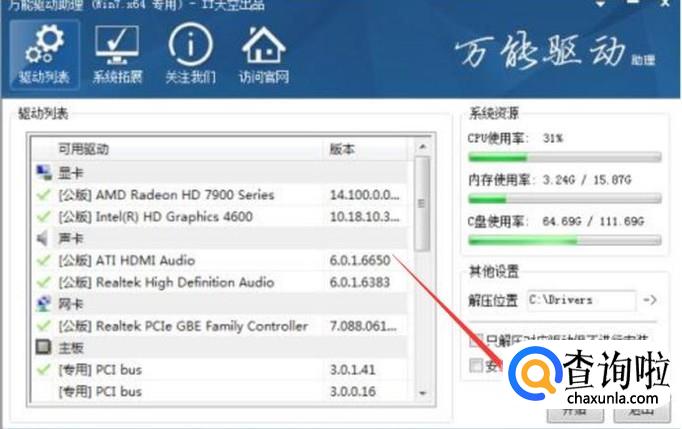
Task: Toggle check mark for PCI bus 3.0.1.41
Action: coord(43,369)
